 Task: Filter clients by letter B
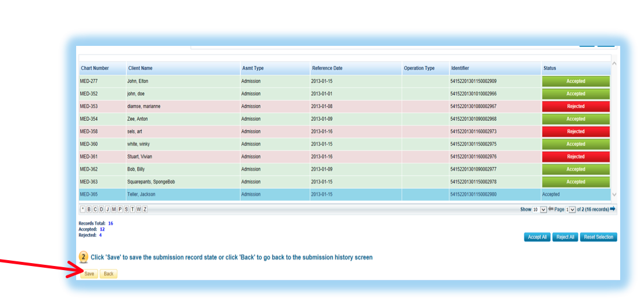coord(89,209)
